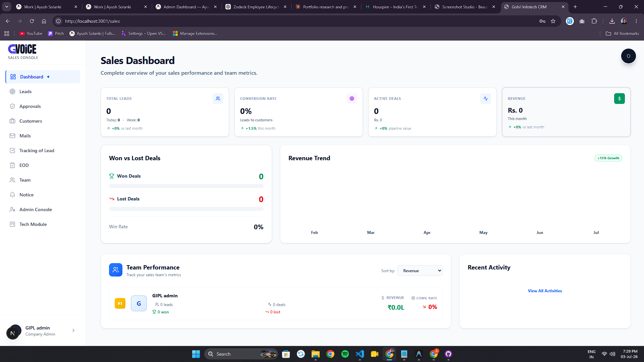
Task: Open the browser extensions puzzle icon
Action: click(594, 21)
